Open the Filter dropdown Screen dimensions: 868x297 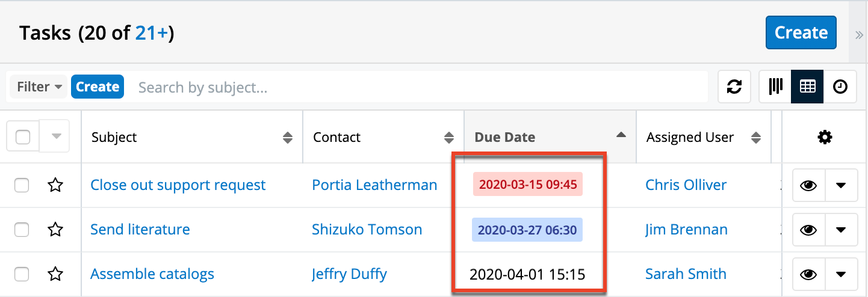click(39, 87)
